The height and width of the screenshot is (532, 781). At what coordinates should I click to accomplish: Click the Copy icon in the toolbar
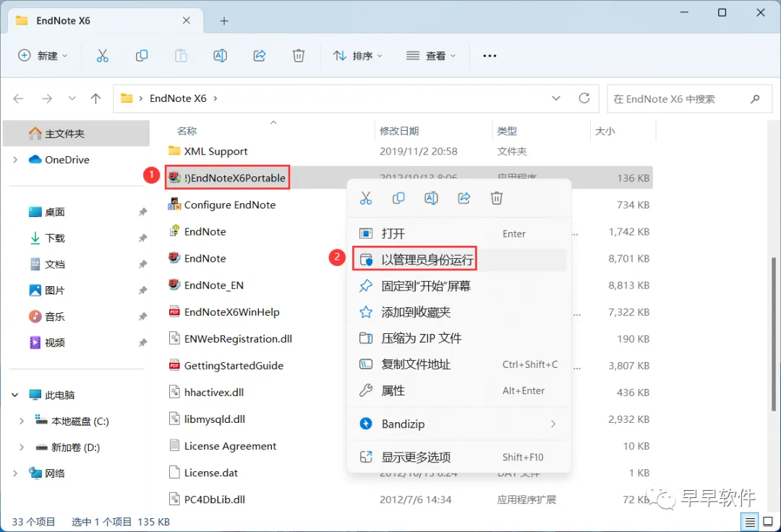[142, 56]
